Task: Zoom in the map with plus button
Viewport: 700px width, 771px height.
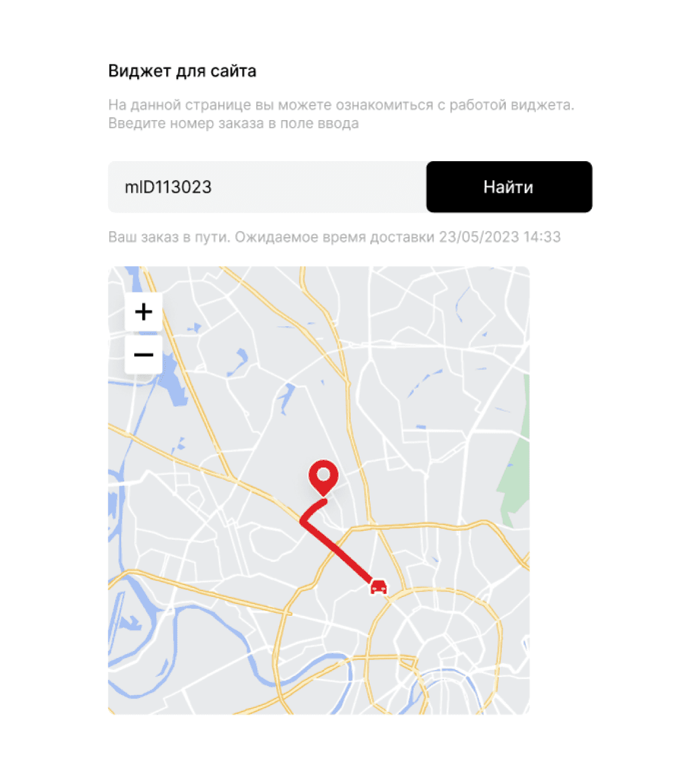Action: 143,311
